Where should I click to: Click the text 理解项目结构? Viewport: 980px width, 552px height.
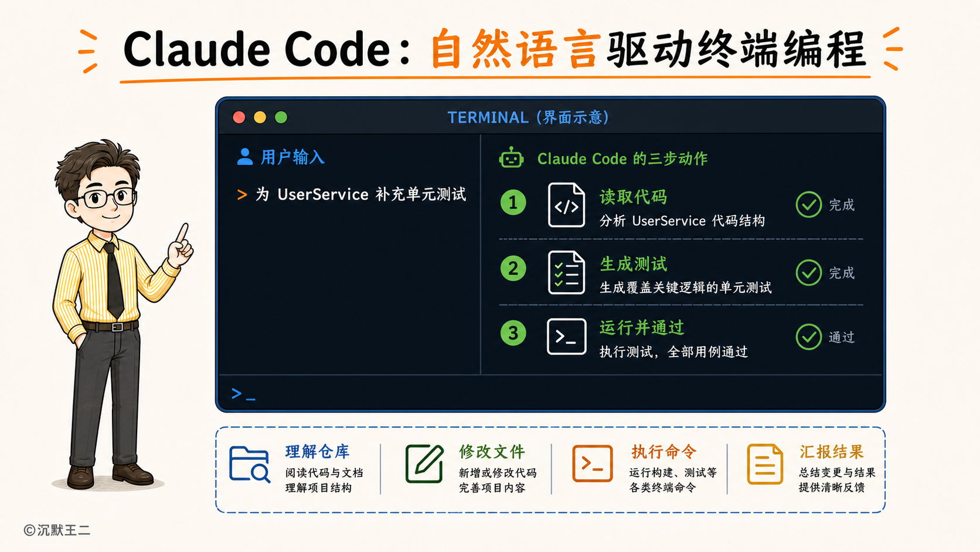tap(318, 488)
